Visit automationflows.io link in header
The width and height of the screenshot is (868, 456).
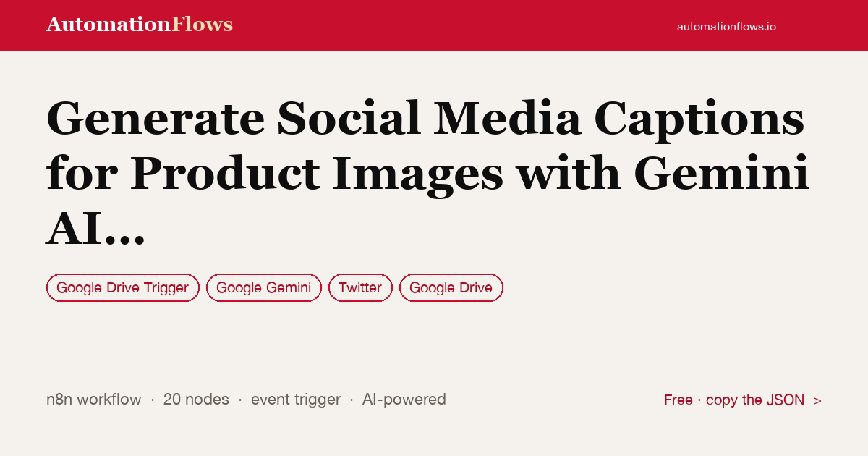coord(726,26)
